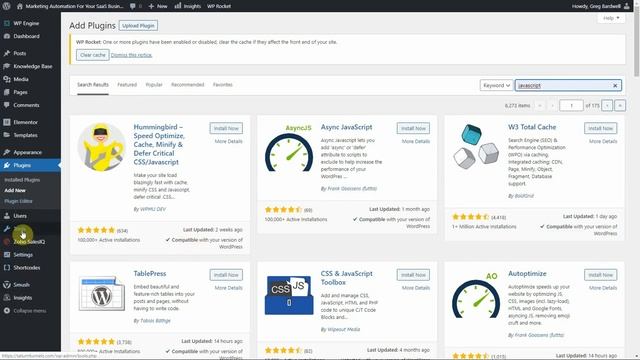Click the Hummingbird plugin thumbnail
This screenshot has width=640, height=360.
click(x=102, y=147)
